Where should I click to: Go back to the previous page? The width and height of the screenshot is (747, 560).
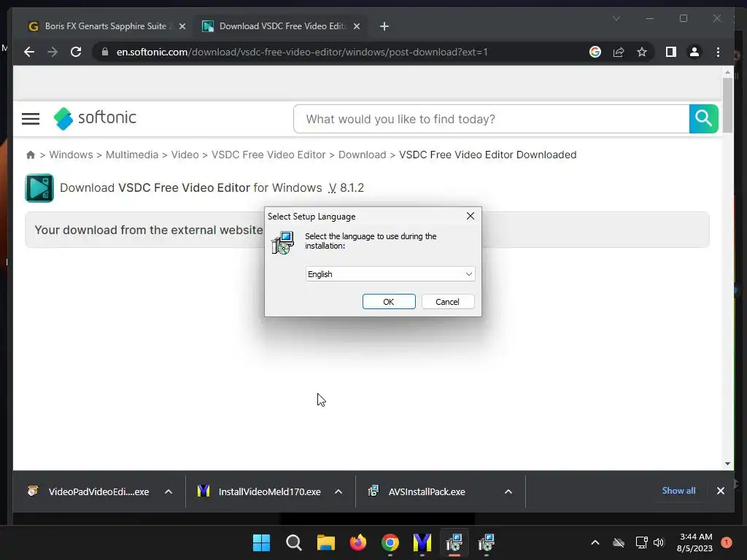pyautogui.click(x=29, y=52)
